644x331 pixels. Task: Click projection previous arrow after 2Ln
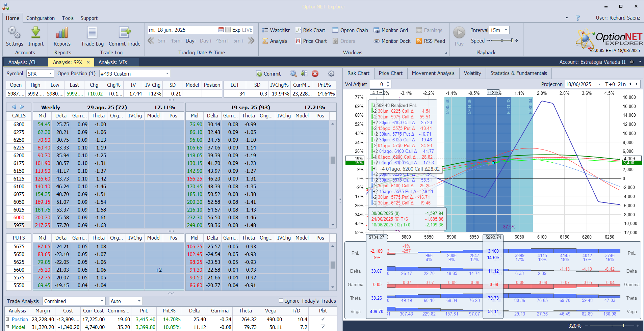pos(630,84)
